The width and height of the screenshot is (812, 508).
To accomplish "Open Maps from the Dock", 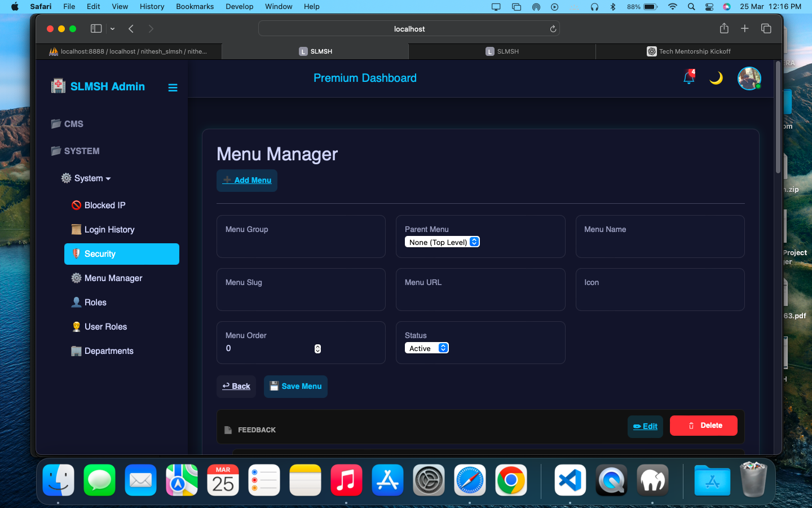I will pos(182,480).
